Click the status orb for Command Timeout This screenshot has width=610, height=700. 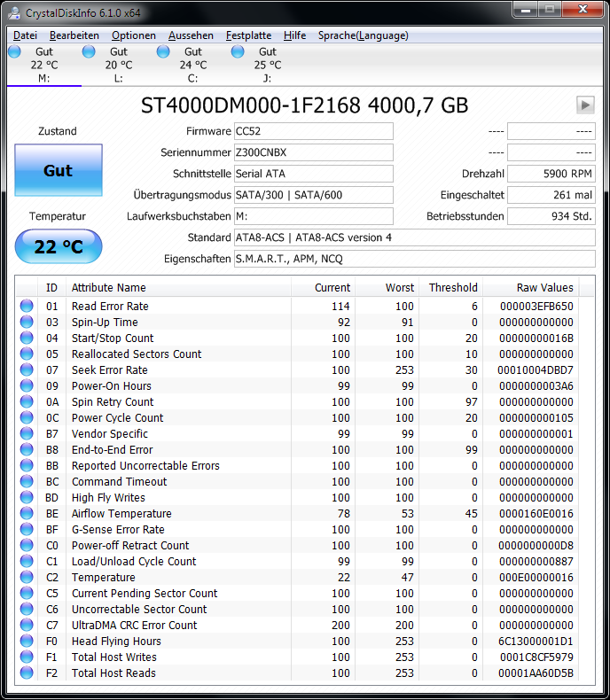pos(27,481)
